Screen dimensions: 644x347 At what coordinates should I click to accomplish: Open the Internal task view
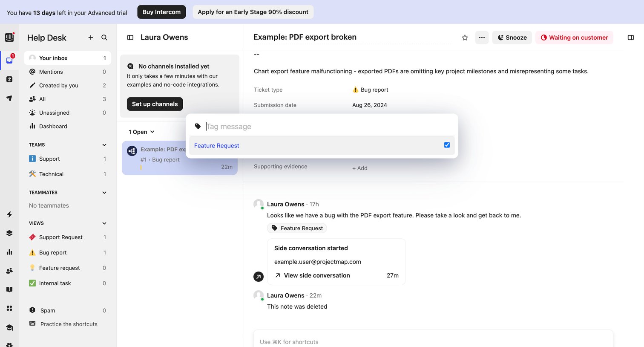[67, 283]
